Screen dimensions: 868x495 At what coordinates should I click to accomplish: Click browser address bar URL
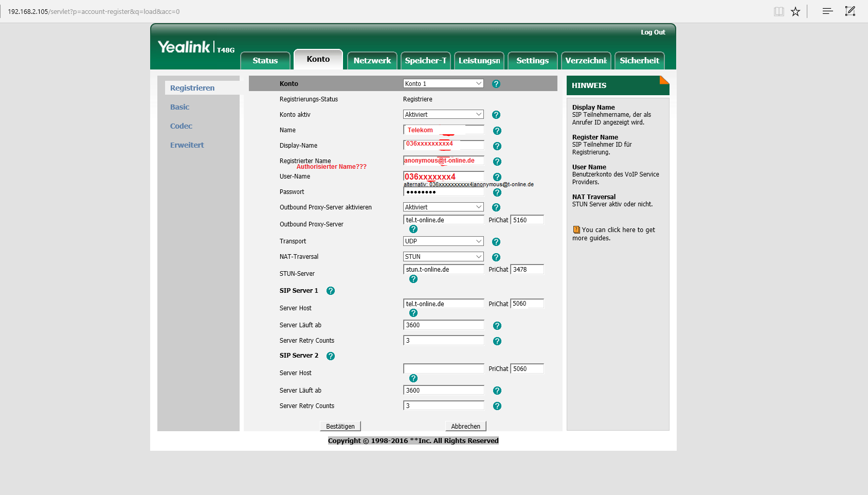[94, 11]
